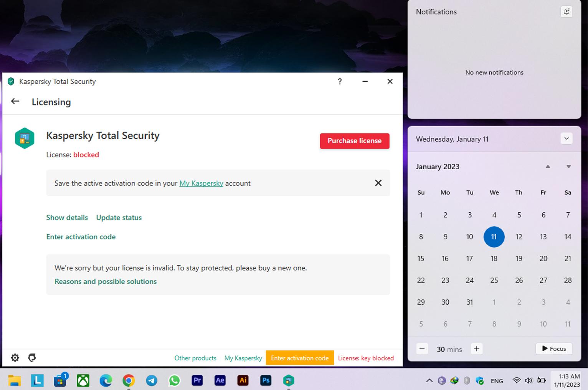This screenshot has height=390, width=588.
Task: Open Xbox app from taskbar
Action: click(x=83, y=380)
